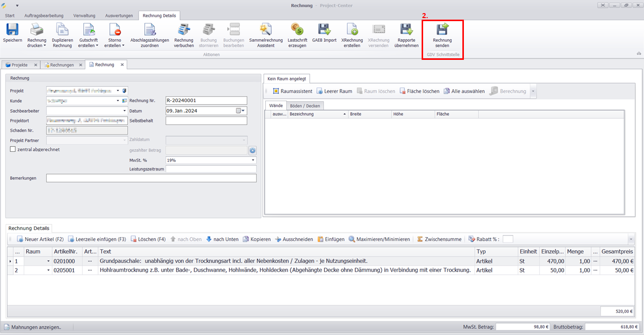644x335 pixels.
Task: Click the Raumassistent button
Action: click(292, 91)
